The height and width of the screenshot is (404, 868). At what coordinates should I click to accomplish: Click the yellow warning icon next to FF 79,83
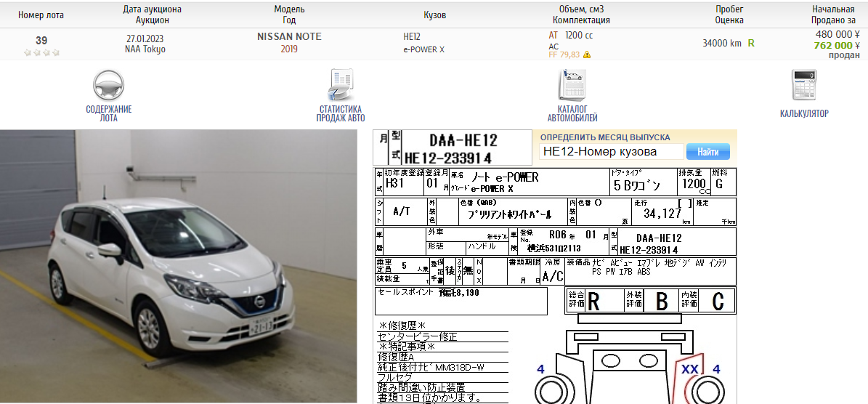click(587, 54)
